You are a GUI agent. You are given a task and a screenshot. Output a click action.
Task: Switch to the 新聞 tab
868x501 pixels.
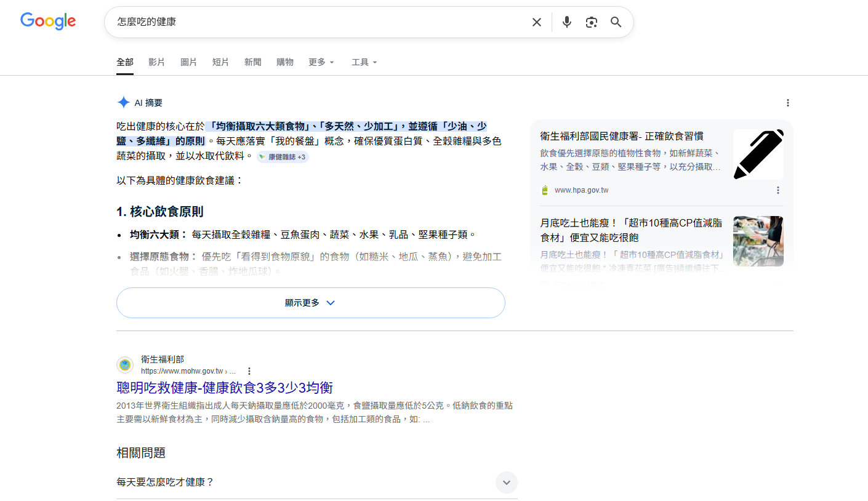253,62
